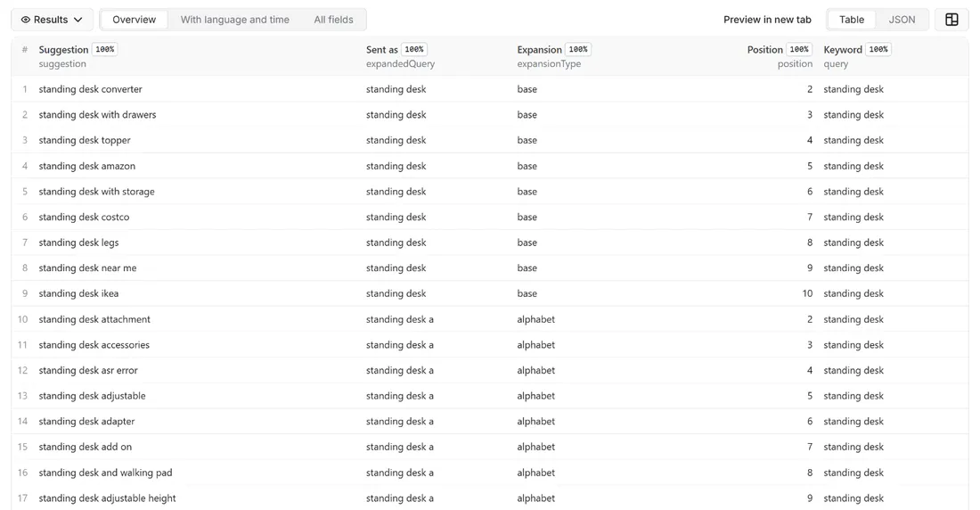Image resolution: width=980 pixels, height=510 pixels.
Task: Select 'standing desk with storage' suggestion
Action: point(96,192)
